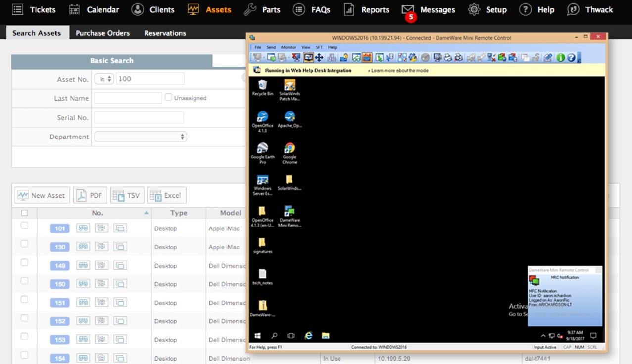Toggle the select-all checkbox in table header
Screen dimensions: 632x364
(24, 213)
